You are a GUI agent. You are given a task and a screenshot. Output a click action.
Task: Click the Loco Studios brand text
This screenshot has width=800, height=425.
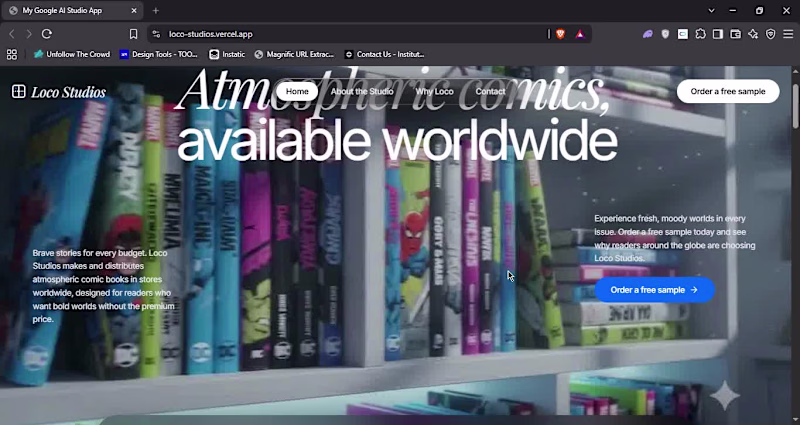pos(68,92)
